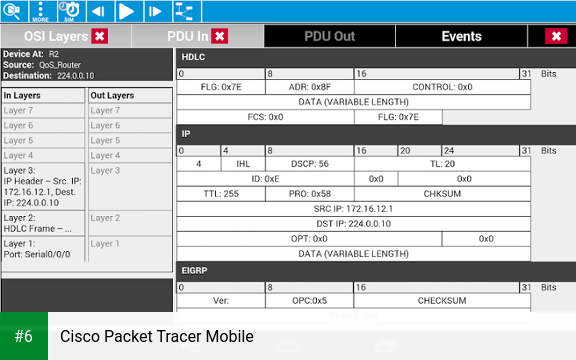
Task: Open the Events tab
Action: 461,36
